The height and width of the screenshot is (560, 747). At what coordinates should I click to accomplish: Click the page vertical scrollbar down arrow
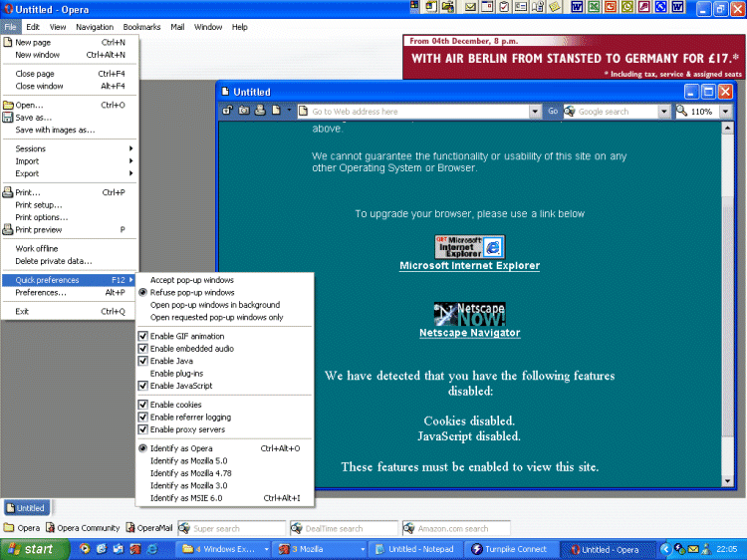click(x=727, y=481)
